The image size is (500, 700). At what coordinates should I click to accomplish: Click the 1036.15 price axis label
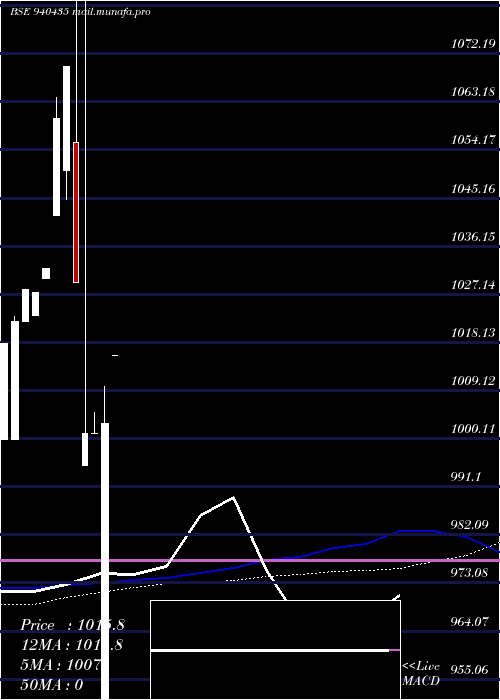[x=473, y=236]
